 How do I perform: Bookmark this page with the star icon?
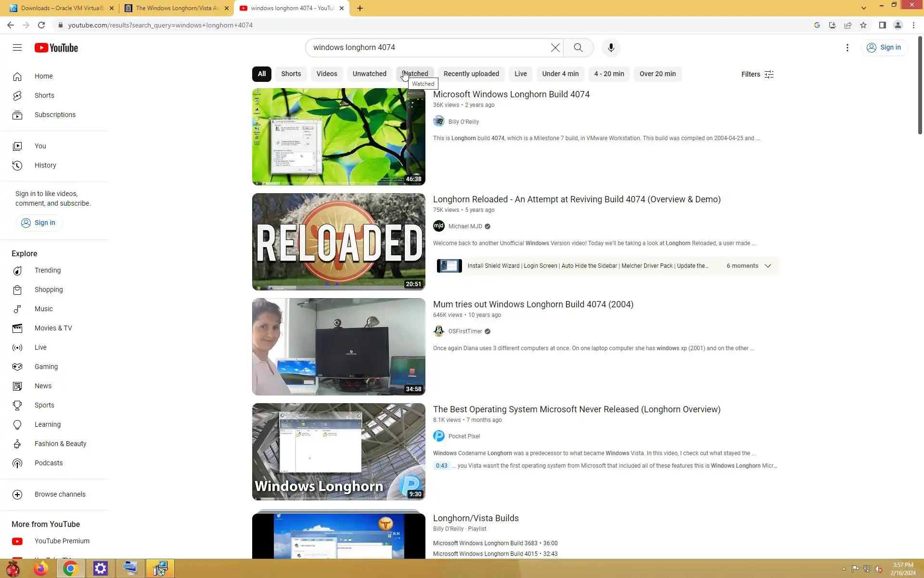863,25
